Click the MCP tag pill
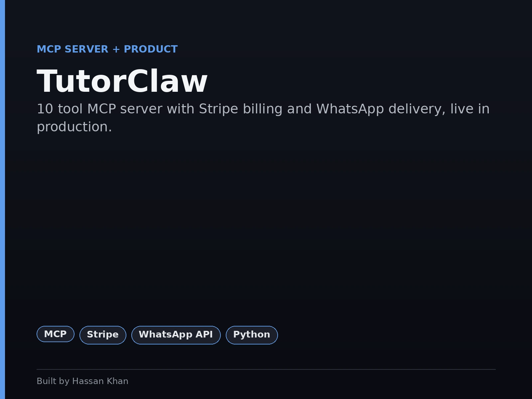The image size is (532, 399). [56, 334]
